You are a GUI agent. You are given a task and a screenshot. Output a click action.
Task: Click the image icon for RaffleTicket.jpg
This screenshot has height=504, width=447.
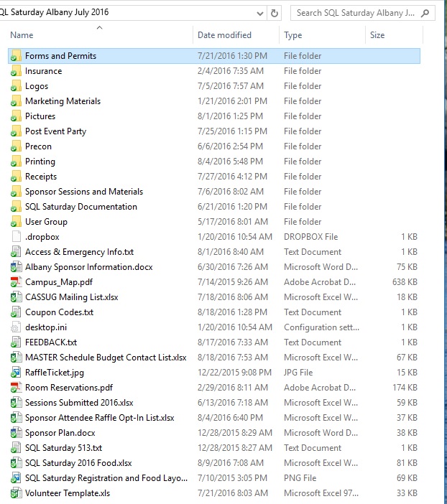pos(16,372)
